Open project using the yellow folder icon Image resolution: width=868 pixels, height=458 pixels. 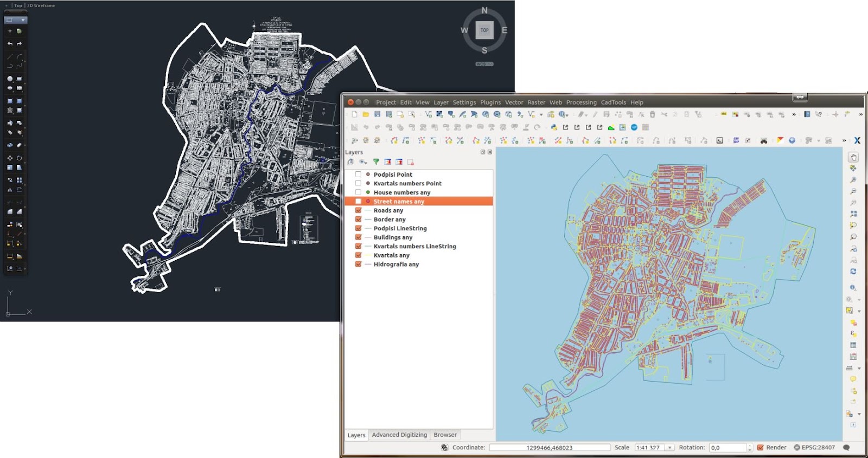pyautogui.click(x=366, y=114)
